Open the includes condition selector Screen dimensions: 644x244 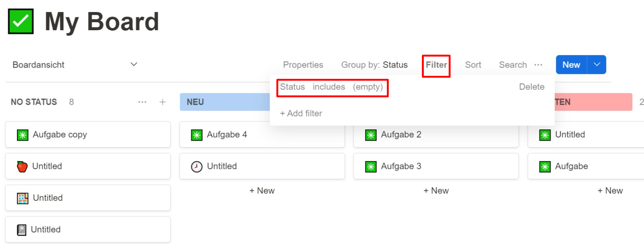[328, 87]
